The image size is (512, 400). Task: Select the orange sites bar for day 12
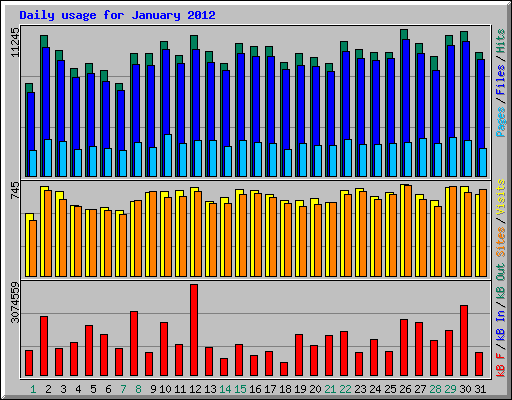pos(198,234)
